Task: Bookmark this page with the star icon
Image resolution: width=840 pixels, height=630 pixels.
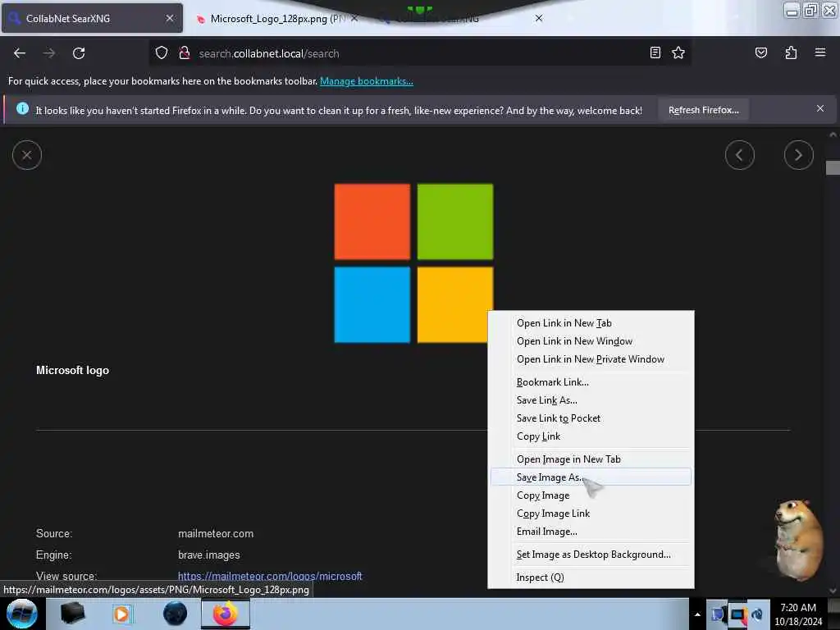Action: pyautogui.click(x=678, y=52)
